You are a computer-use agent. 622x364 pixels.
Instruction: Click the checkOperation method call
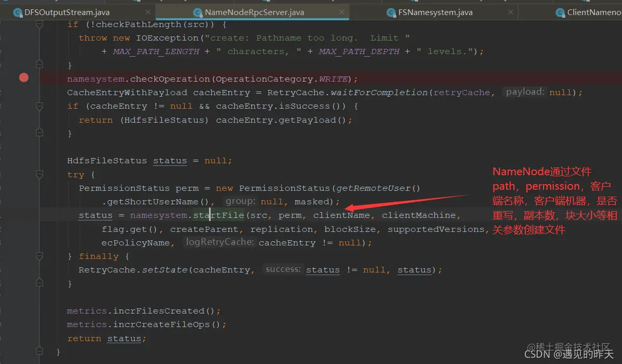pyautogui.click(x=170, y=79)
